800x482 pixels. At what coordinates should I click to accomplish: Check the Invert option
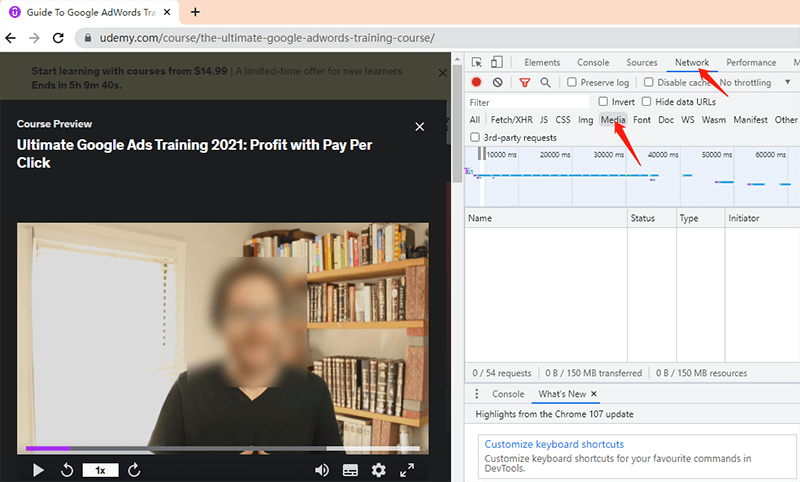pyautogui.click(x=603, y=102)
